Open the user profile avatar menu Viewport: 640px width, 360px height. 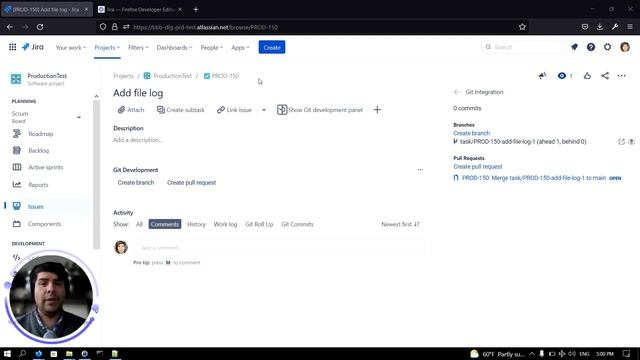624,47
